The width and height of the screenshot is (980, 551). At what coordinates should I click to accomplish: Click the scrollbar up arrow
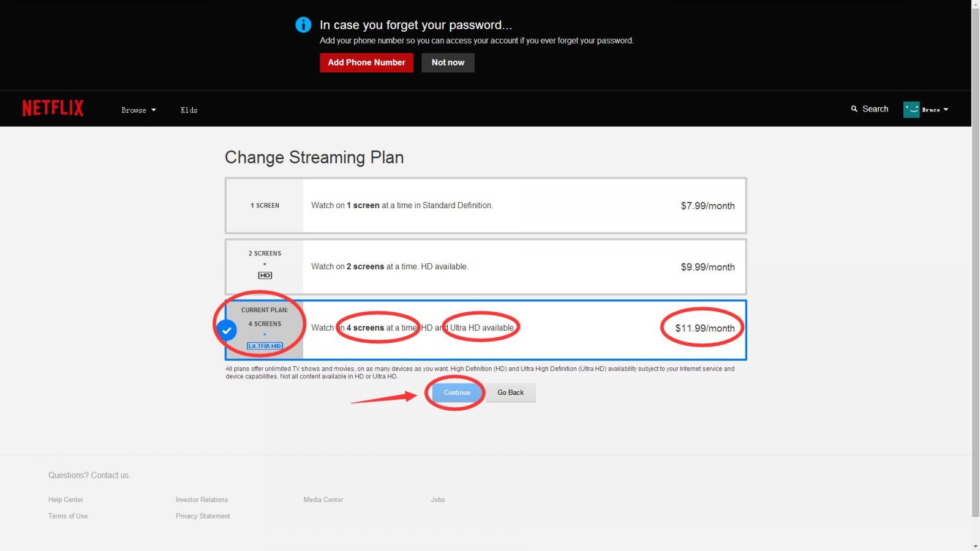coord(976,4)
